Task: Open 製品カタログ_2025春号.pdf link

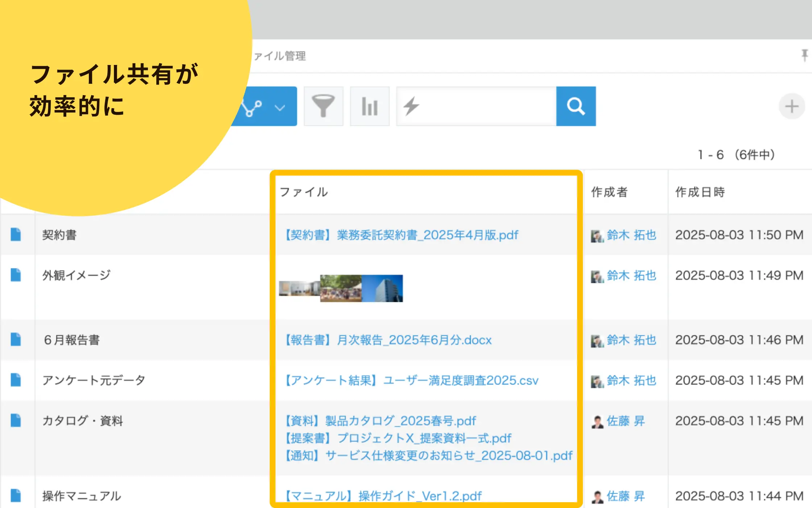Action: pos(380,421)
